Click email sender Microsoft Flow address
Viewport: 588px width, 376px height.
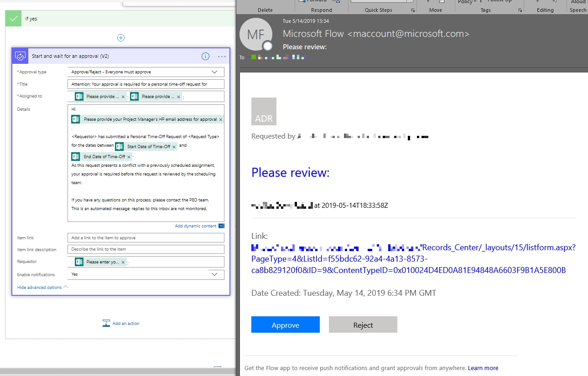(x=376, y=34)
